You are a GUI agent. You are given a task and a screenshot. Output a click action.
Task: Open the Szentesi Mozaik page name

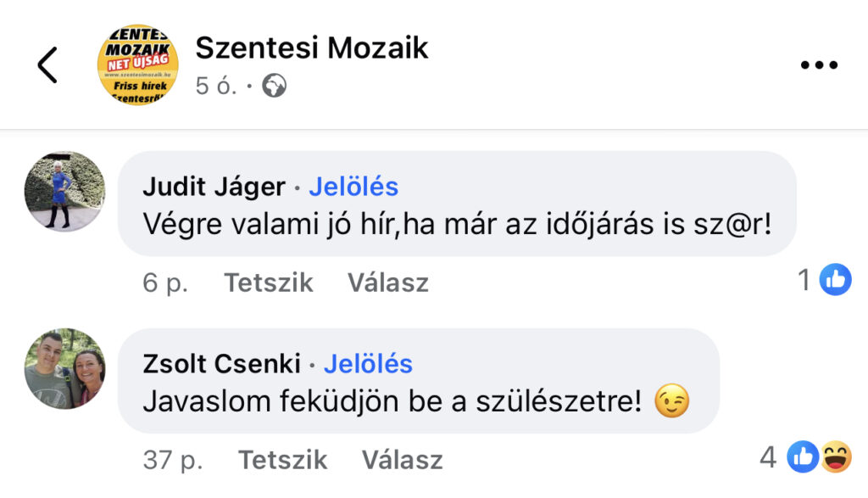click(312, 48)
